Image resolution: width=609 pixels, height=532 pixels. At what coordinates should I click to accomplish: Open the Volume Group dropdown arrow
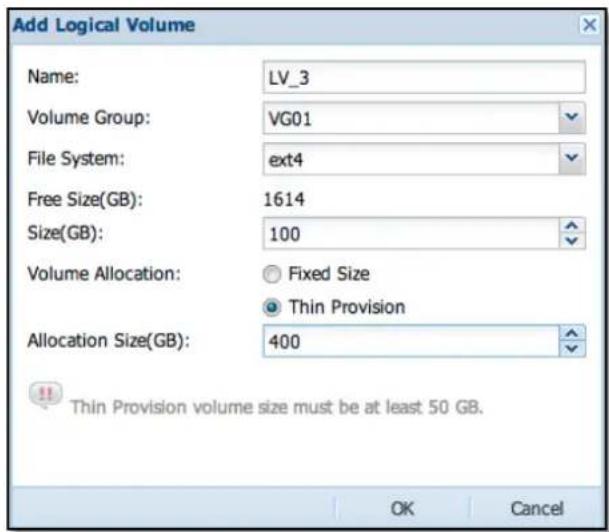click(x=572, y=118)
